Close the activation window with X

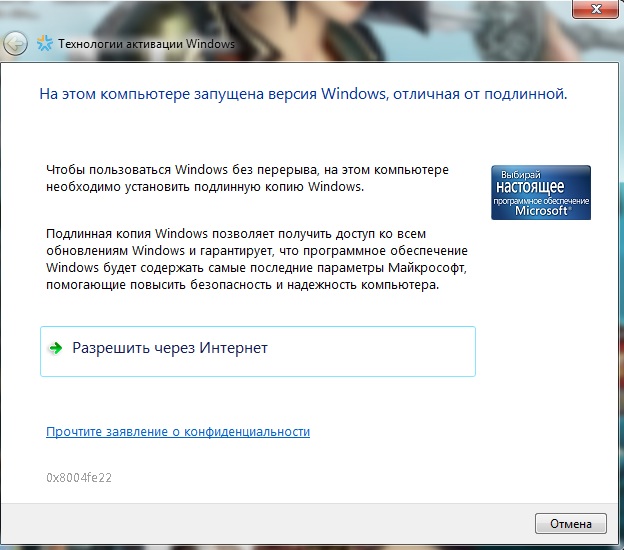pos(596,9)
